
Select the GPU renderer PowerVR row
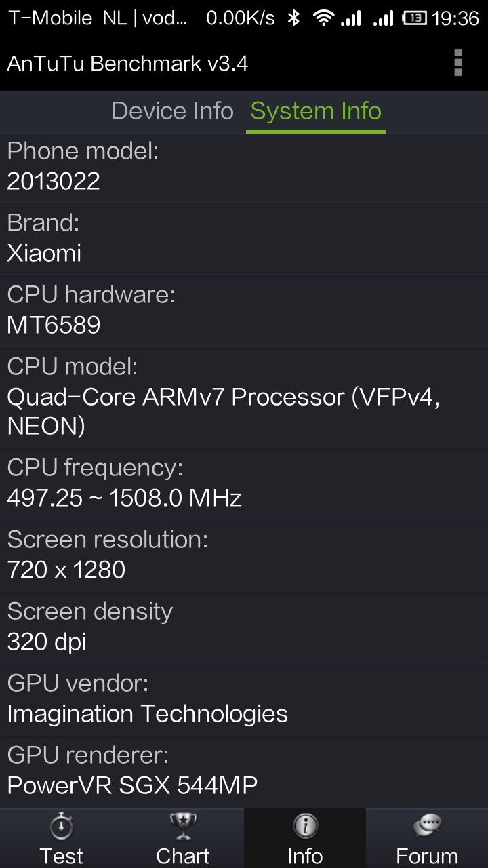[x=244, y=772]
